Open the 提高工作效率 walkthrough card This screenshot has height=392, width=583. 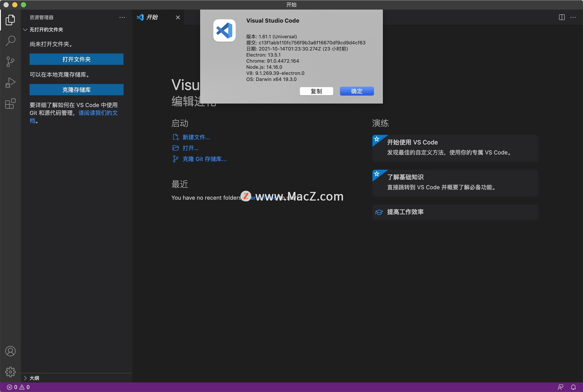click(x=455, y=212)
